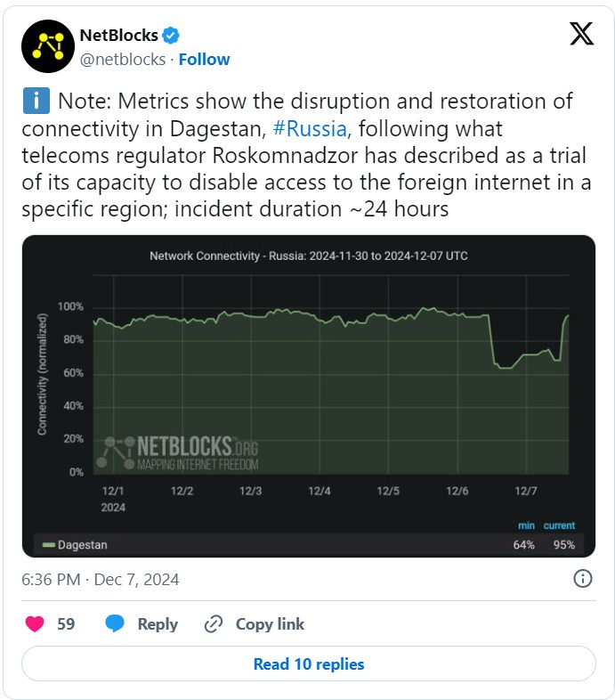The image size is (615, 700).
Task: Click the Read 10 replies button
Action: (x=309, y=663)
